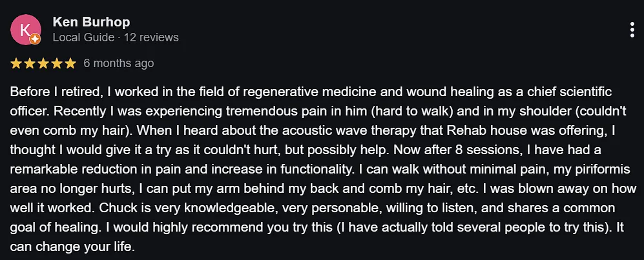The width and height of the screenshot is (644, 260).
Task: Click the "Local Guide" label
Action: 84,37
